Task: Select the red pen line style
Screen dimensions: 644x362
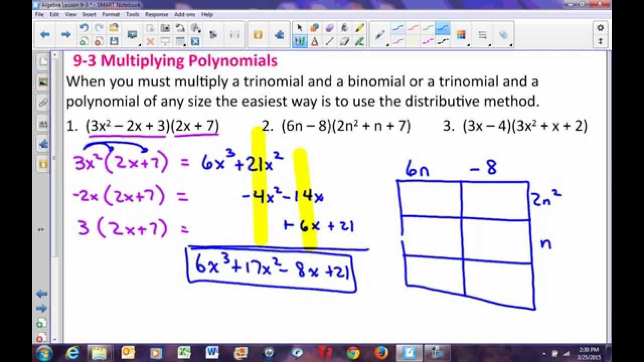Action: pyautogui.click(x=413, y=29)
